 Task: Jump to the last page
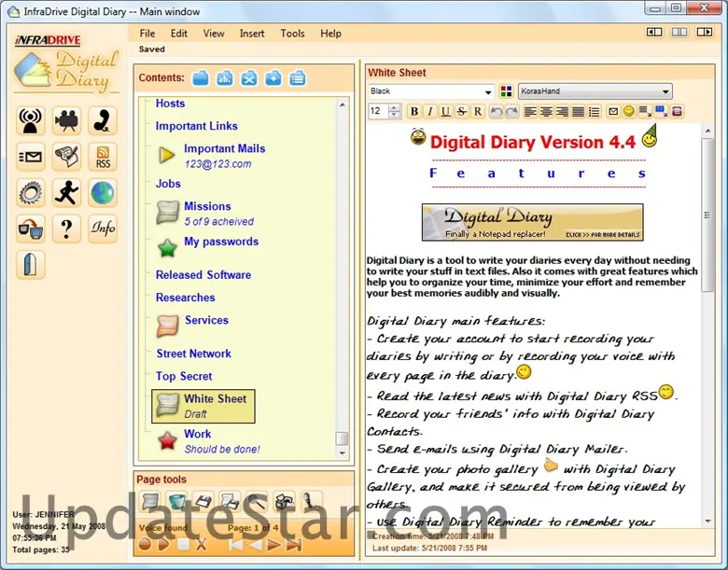click(294, 545)
